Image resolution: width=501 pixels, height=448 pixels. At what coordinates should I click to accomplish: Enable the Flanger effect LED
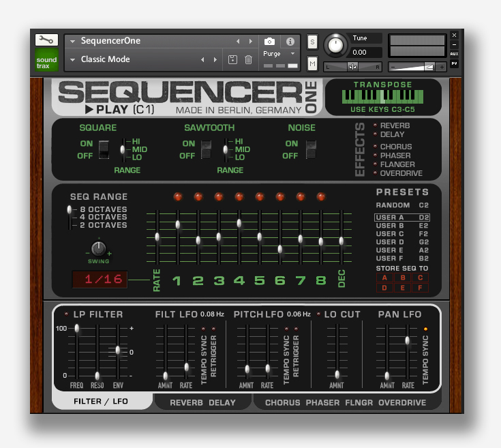[375, 164]
